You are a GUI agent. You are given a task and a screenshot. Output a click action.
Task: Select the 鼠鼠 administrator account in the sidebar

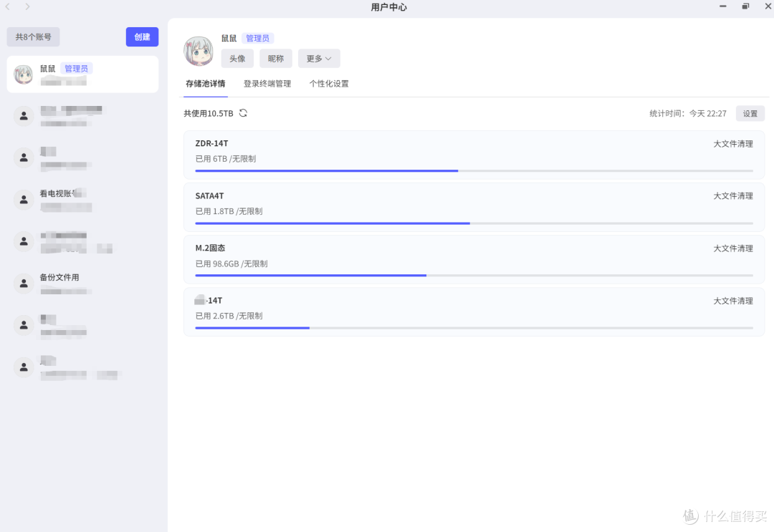82,74
